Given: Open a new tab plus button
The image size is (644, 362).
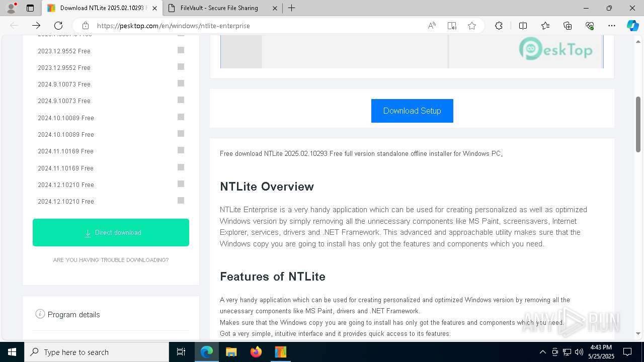Looking at the screenshot, I should [x=291, y=8].
